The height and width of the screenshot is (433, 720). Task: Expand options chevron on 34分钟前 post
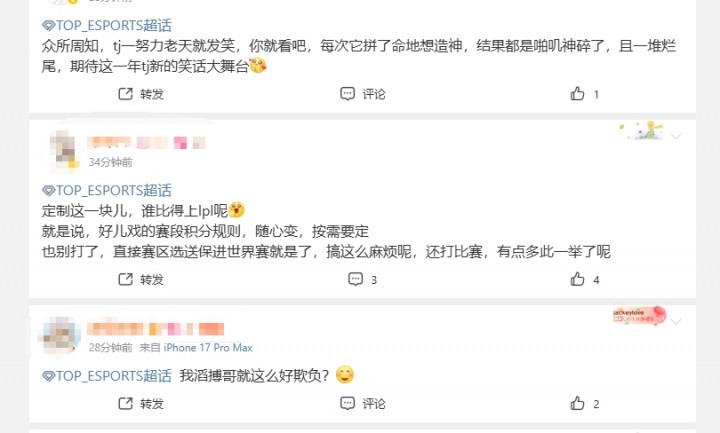[676, 134]
